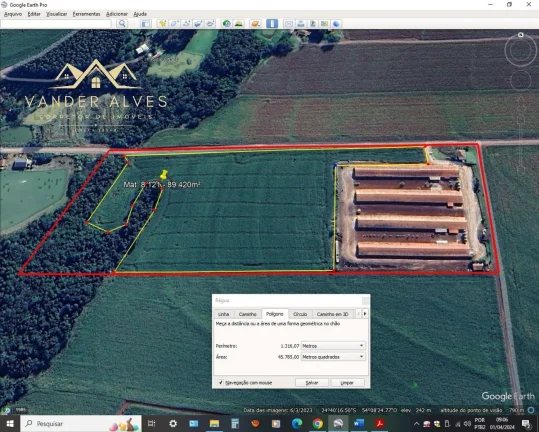Switch to the Círculo tab
The height and width of the screenshot is (432, 539).
[300, 314]
